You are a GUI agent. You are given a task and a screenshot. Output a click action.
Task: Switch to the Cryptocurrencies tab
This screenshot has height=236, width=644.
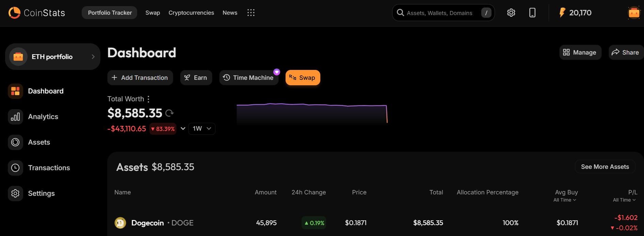pyautogui.click(x=191, y=13)
